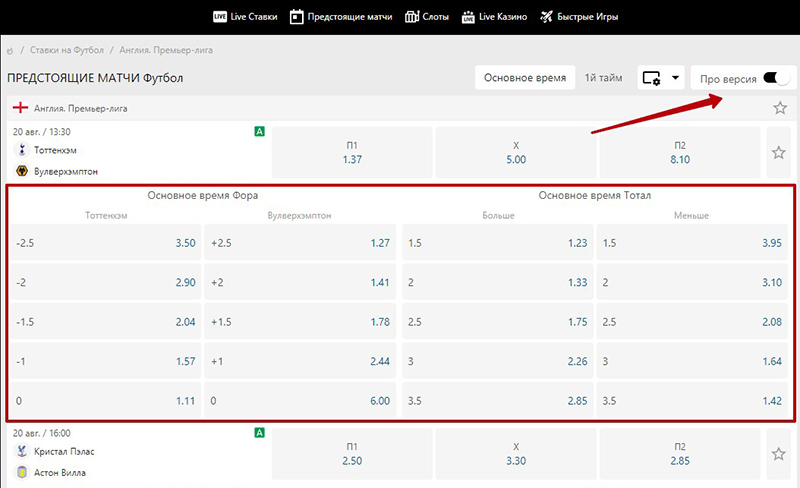Select total Больше 1.5 at 1.23
Image resolution: width=800 pixels, height=488 pixels.
coord(498,243)
